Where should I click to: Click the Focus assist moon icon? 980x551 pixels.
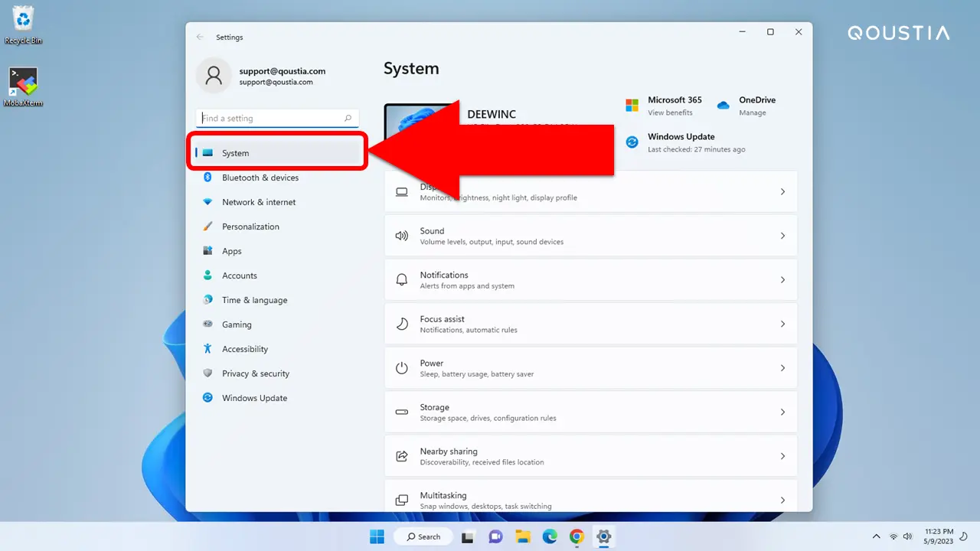[x=402, y=324]
